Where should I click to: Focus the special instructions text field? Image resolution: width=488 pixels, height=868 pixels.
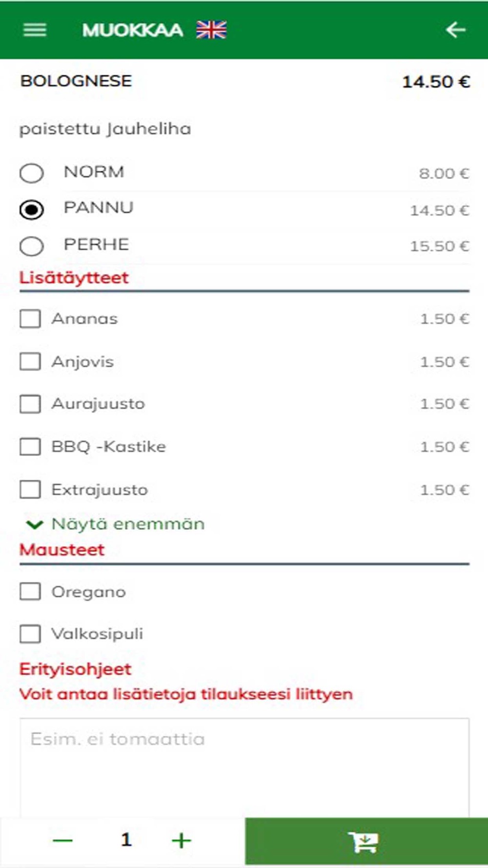pos(244,767)
